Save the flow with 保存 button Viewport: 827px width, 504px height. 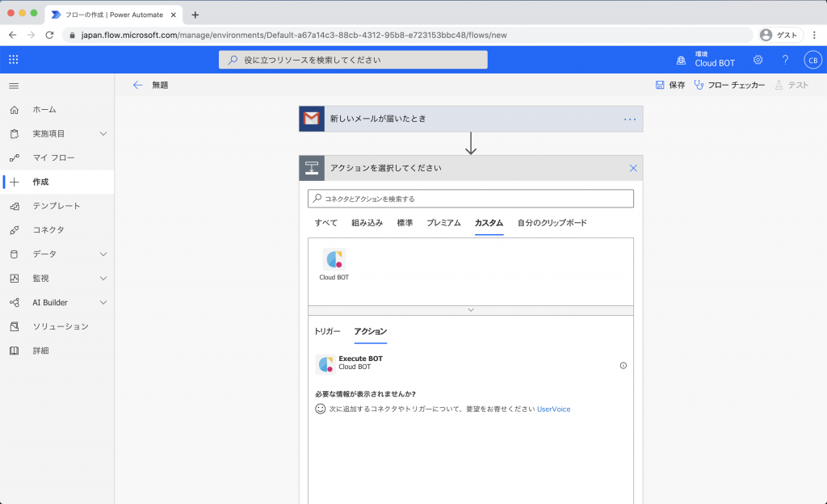[x=670, y=85]
